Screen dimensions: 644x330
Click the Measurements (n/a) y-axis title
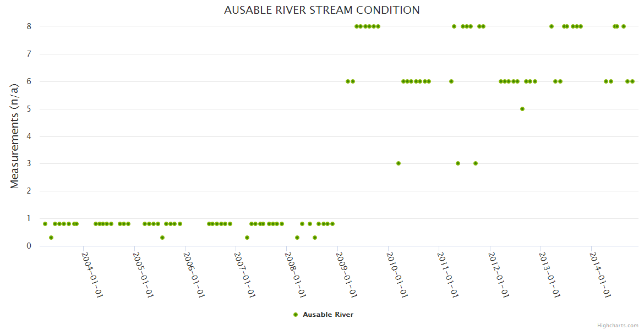point(15,136)
